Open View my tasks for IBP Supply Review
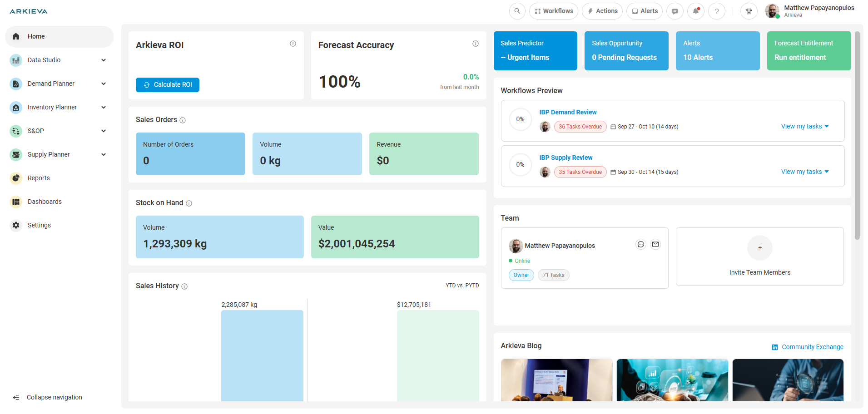The image size is (868, 414). pyautogui.click(x=805, y=172)
